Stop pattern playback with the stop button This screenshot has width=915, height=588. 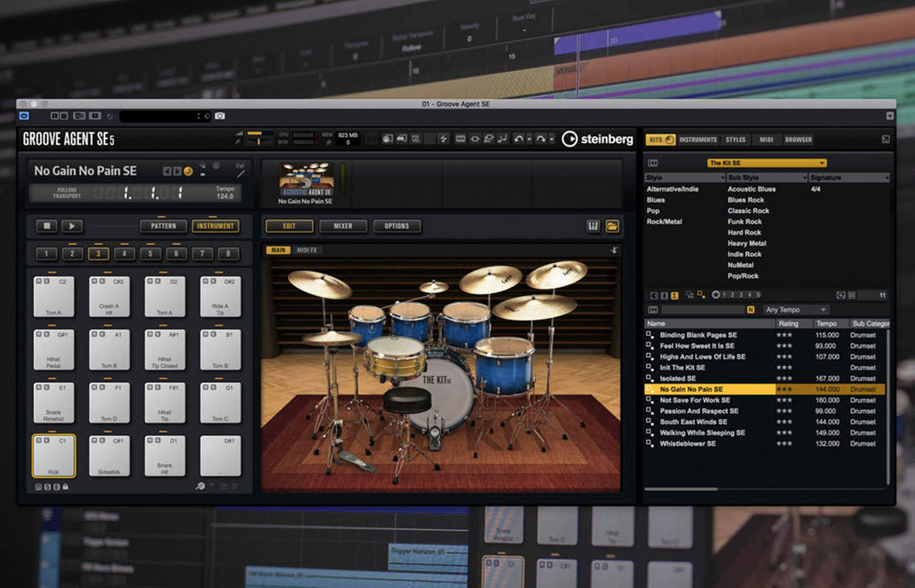pyautogui.click(x=46, y=226)
